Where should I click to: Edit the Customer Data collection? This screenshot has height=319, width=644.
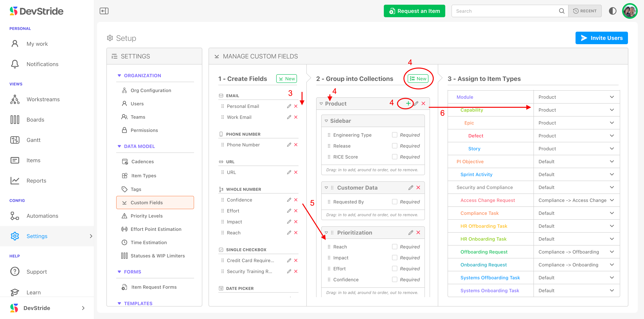(x=410, y=188)
